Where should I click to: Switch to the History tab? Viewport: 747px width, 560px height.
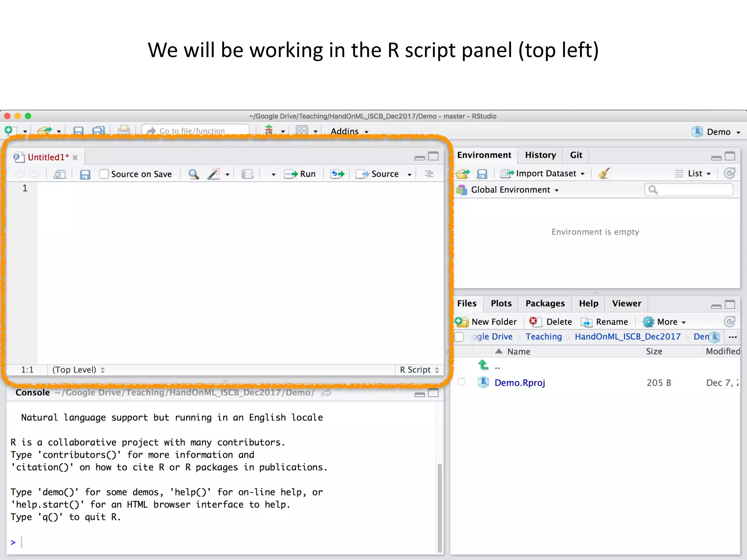pyautogui.click(x=541, y=155)
